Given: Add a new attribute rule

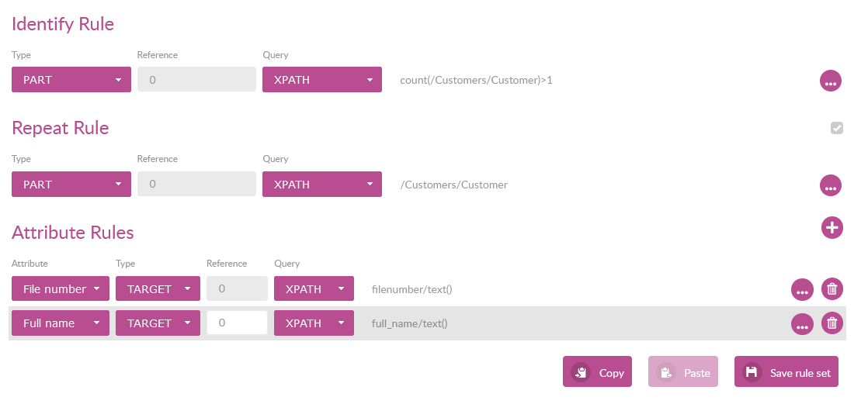Looking at the screenshot, I should 832,228.
